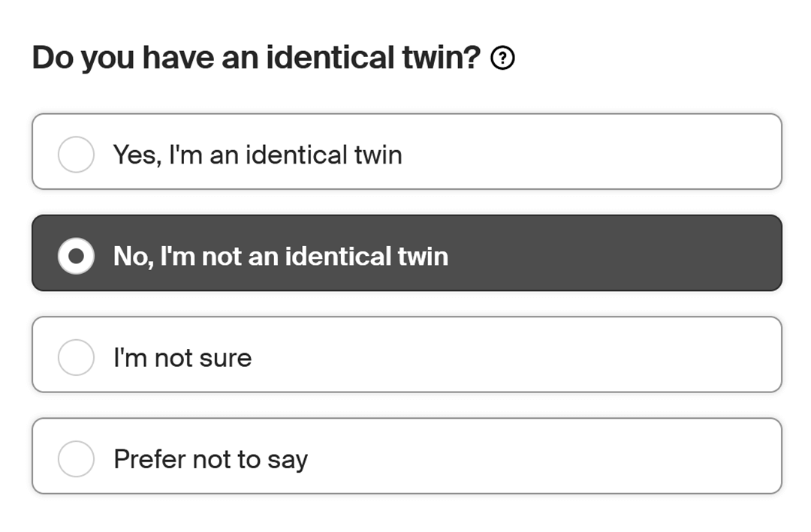Viewport: 811px width, 532px height.
Task: Click the filled radio circle for No
Action: pyautogui.click(x=76, y=256)
